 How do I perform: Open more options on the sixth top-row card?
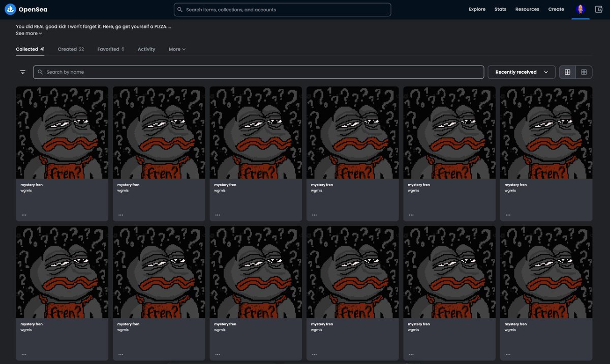pos(508,215)
